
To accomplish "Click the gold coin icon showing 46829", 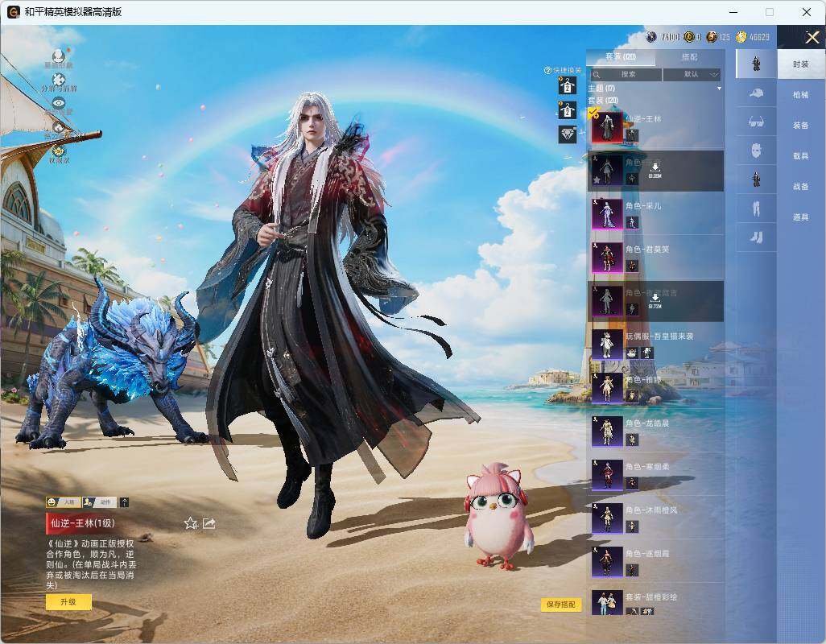I will (x=741, y=37).
